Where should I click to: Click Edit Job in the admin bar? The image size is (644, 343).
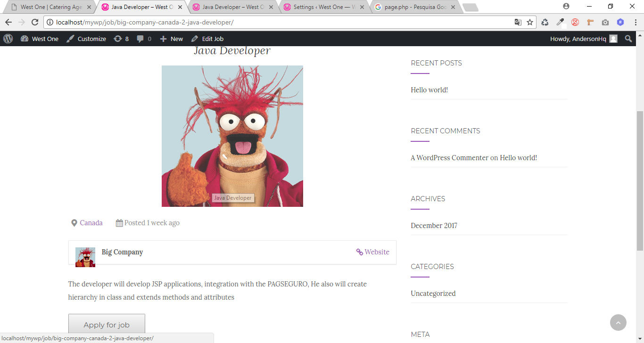[x=207, y=39]
